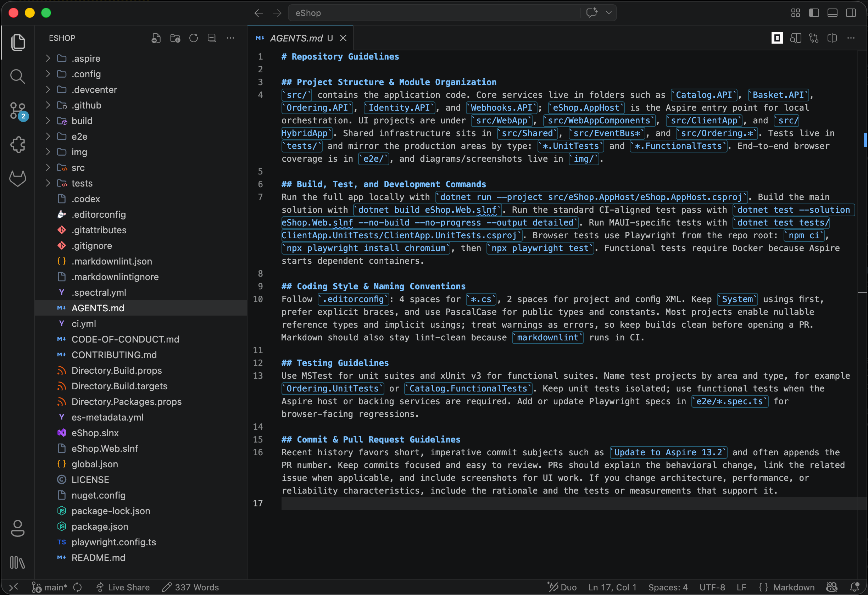
Task: Open playwright.config.ts file
Action: coord(140,542)
